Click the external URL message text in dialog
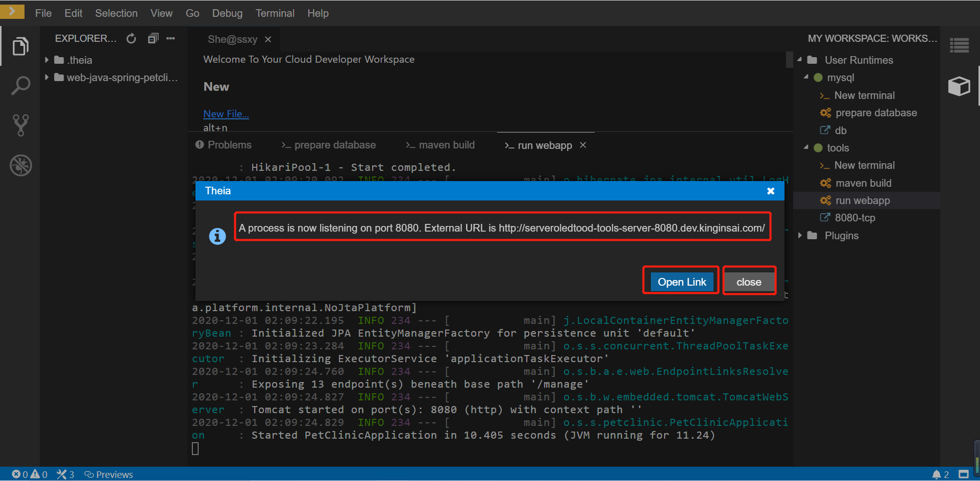Image resolution: width=980 pixels, height=481 pixels. tap(502, 228)
